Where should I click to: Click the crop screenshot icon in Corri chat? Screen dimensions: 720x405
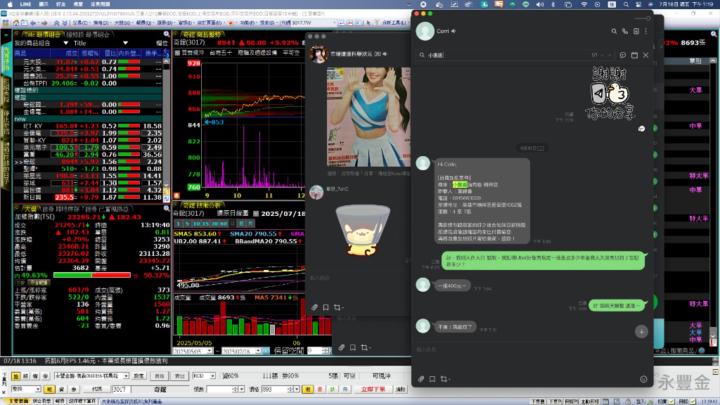click(446, 379)
